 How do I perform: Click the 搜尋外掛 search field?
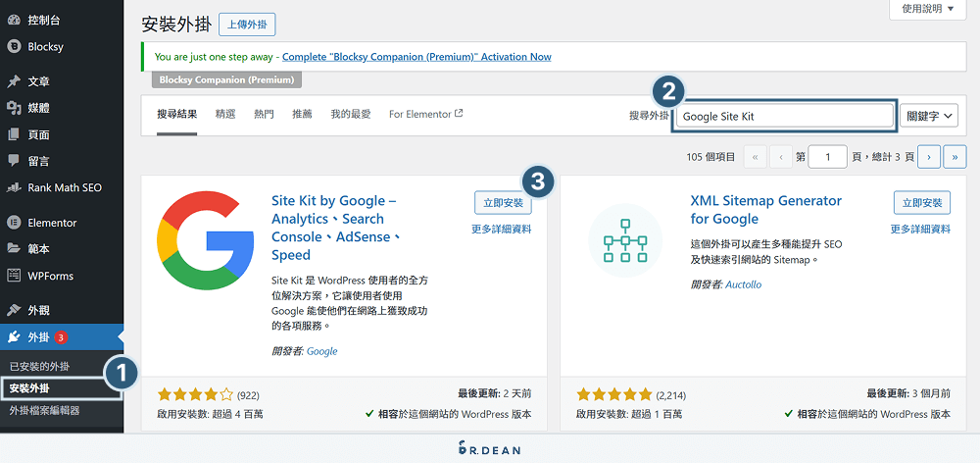pos(784,116)
